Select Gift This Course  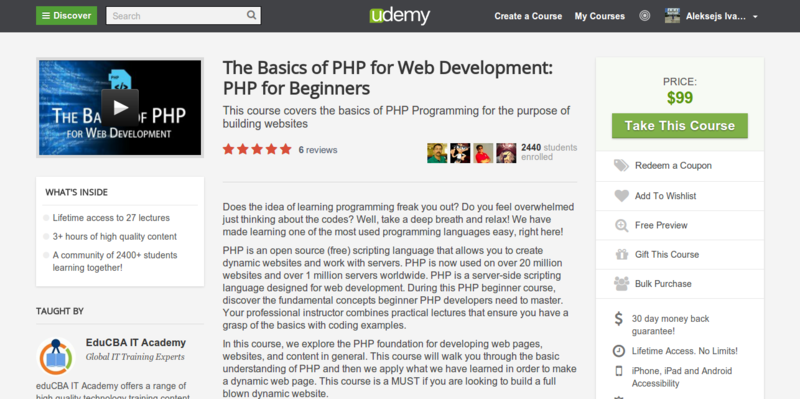[667, 255]
